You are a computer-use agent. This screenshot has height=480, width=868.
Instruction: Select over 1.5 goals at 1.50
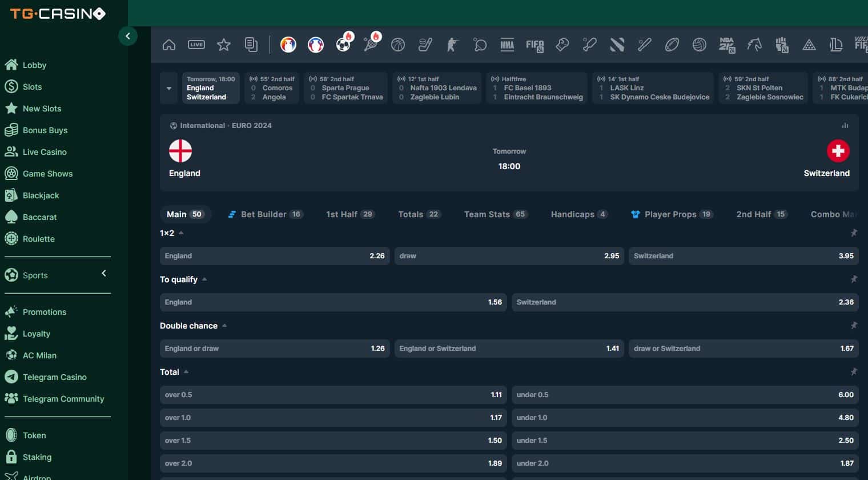pyautogui.click(x=333, y=441)
